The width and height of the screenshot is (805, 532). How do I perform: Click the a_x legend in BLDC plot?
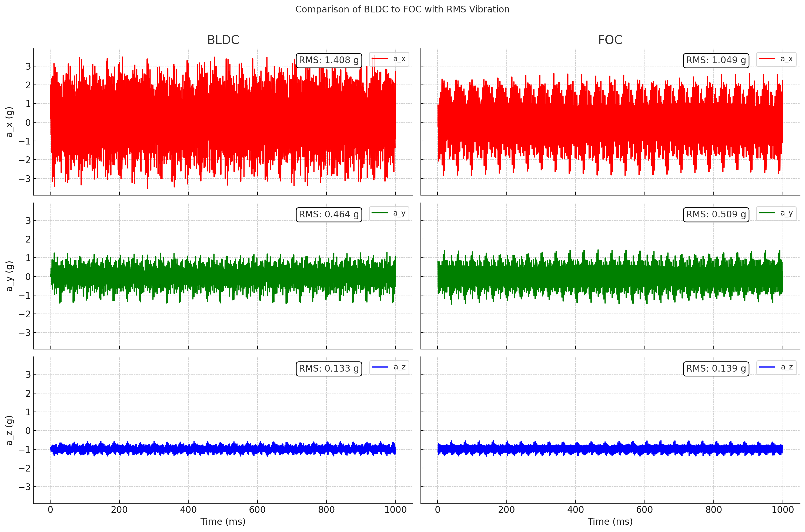point(389,59)
